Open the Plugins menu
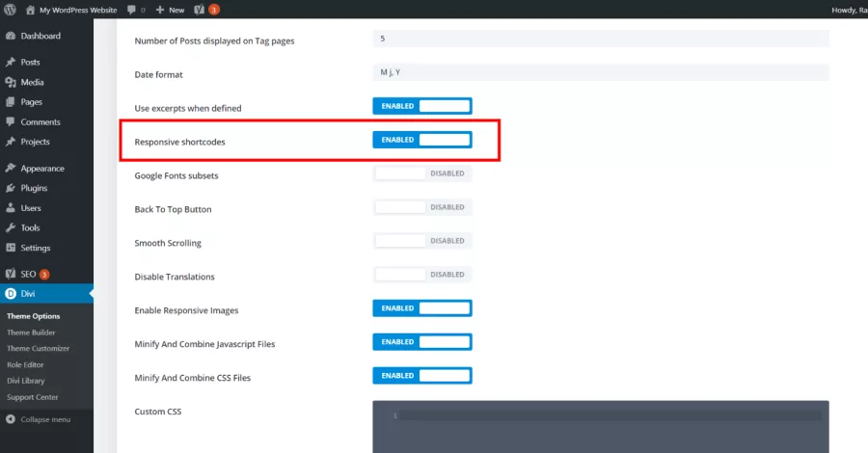The height and width of the screenshot is (453, 868). (34, 188)
